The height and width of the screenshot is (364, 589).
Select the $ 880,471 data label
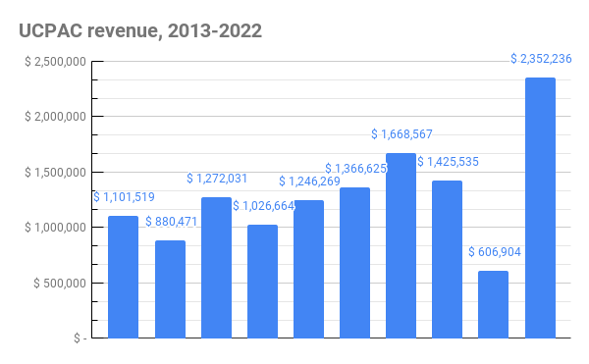(x=171, y=222)
